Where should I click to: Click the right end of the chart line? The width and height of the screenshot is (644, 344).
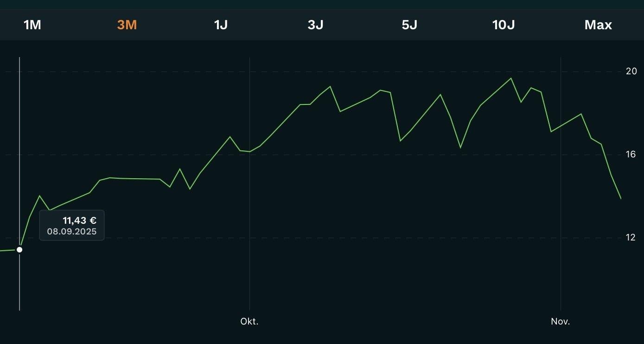tap(621, 199)
